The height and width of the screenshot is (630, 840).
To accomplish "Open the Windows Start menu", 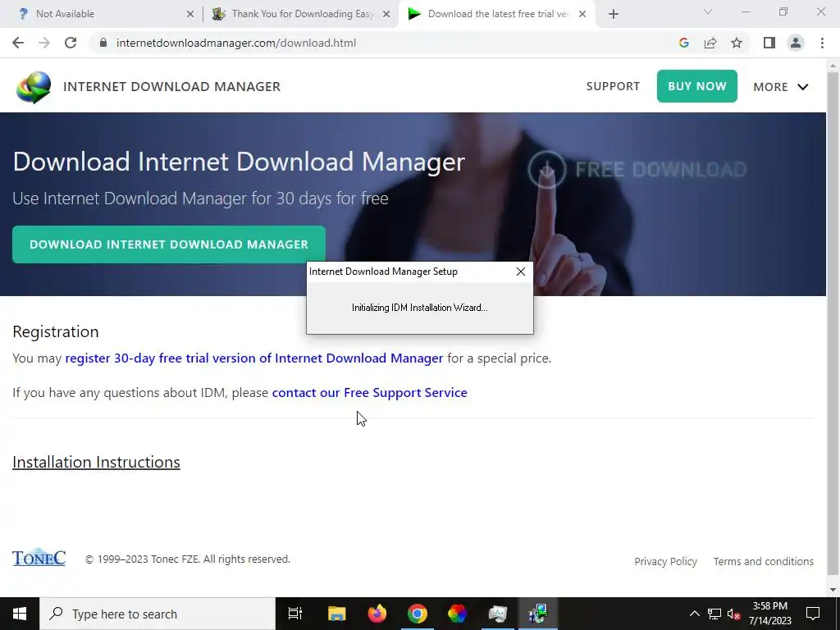I will tap(20, 614).
